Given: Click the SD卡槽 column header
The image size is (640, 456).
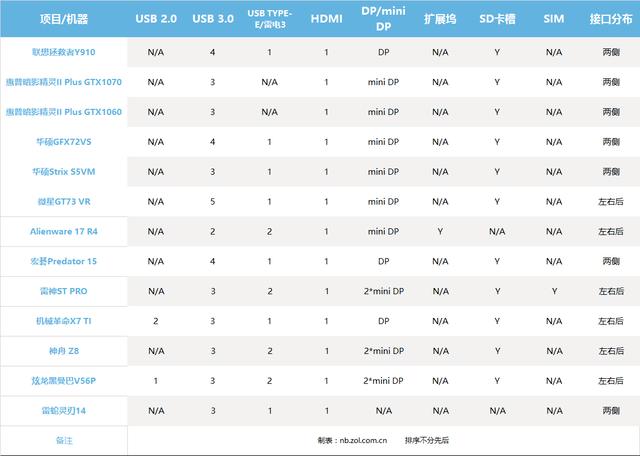Looking at the screenshot, I should (x=497, y=19).
